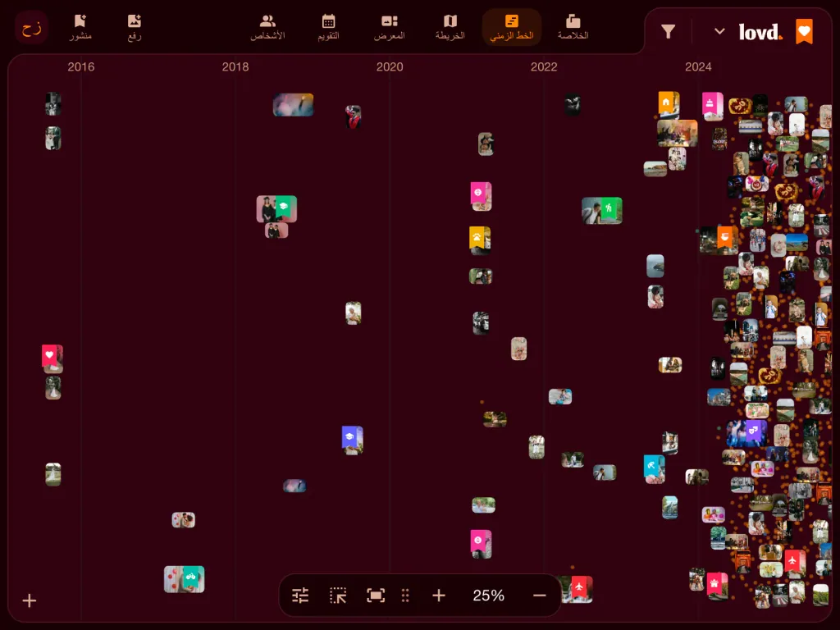
Task: Click the 2024 year label
Action: coord(698,67)
